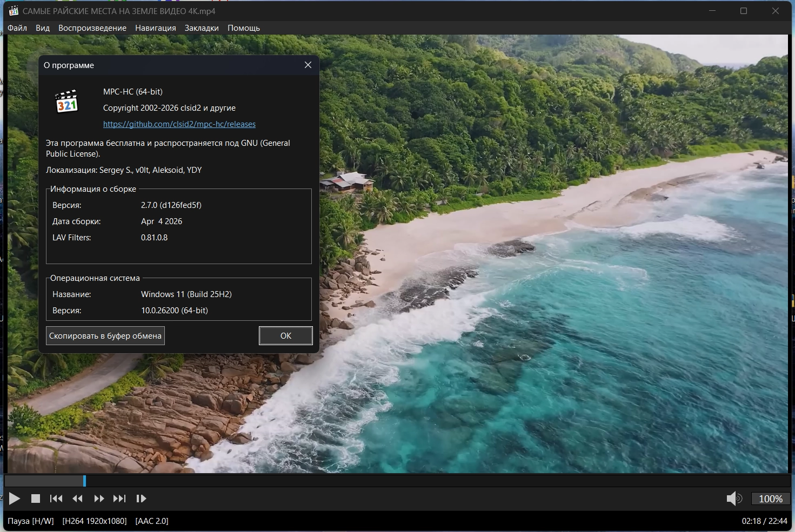This screenshot has height=532, width=795.
Task: Select the LAV Filters version 0.81.0.8
Action: pos(155,238)
